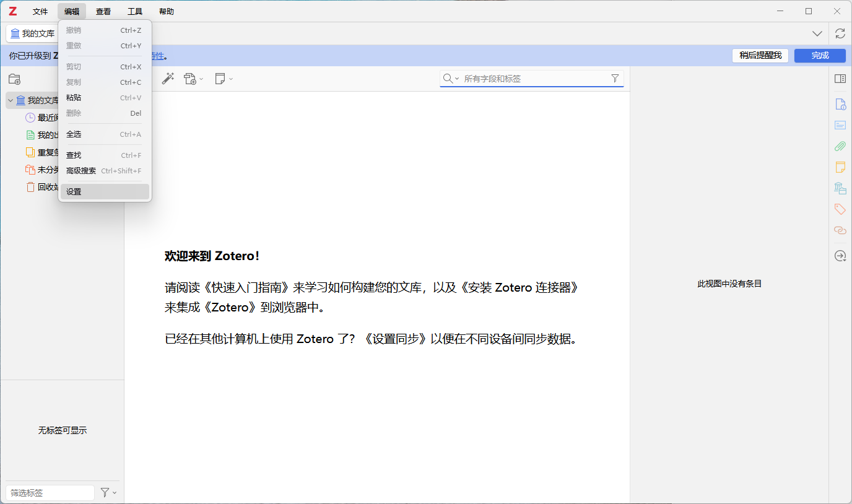Choose 设置 from the 编辑 menu
Image resolution: width=852 pixels, height=504 pixels.
[105, 192]
